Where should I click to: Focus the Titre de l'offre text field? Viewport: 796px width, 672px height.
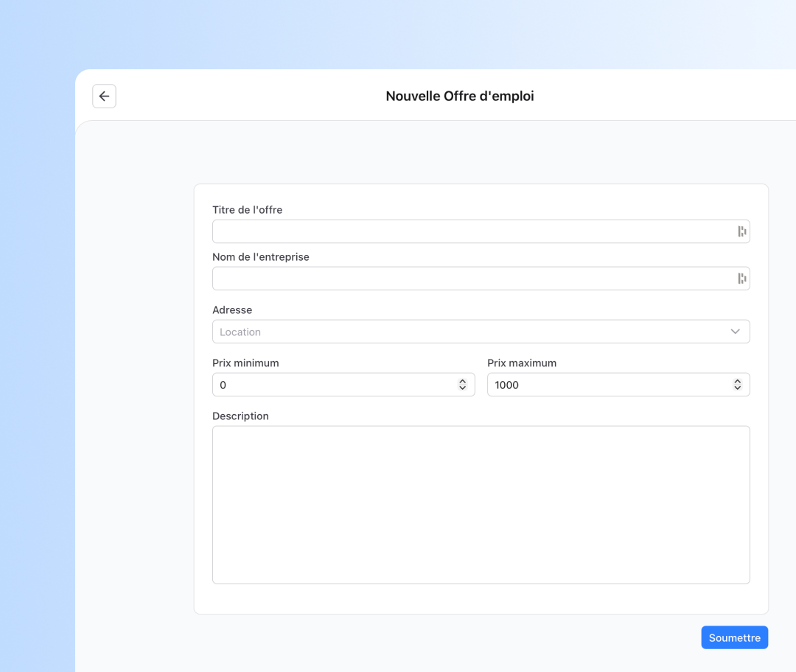coord(472,231)
